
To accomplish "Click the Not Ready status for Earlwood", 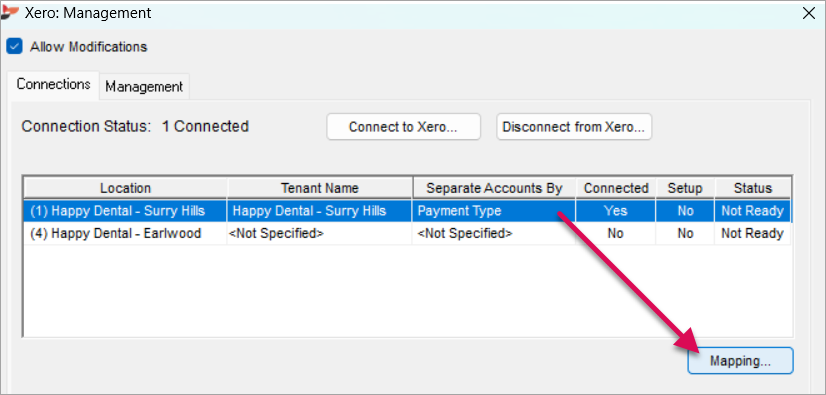I will pos(752,233).
